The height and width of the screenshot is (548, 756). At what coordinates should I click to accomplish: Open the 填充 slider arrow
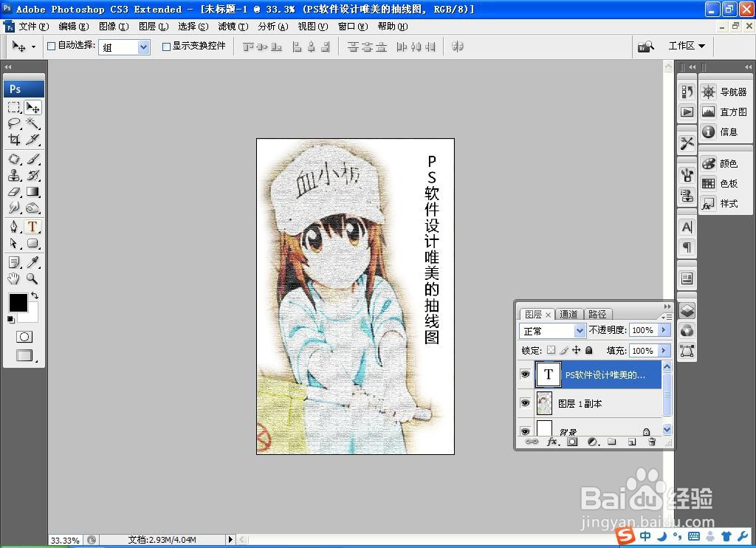click(x=664, y=350)
